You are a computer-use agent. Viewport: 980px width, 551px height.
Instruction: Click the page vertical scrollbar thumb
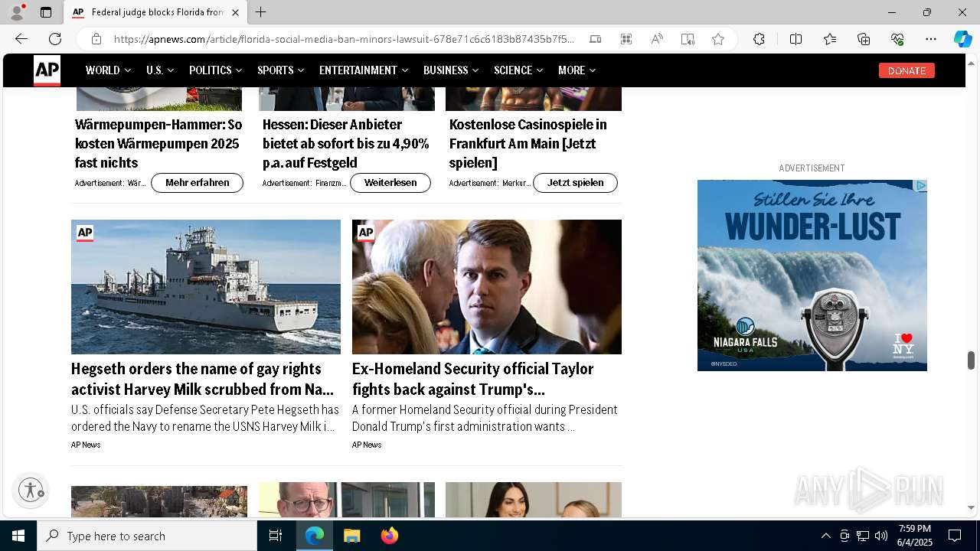(971, 360)
